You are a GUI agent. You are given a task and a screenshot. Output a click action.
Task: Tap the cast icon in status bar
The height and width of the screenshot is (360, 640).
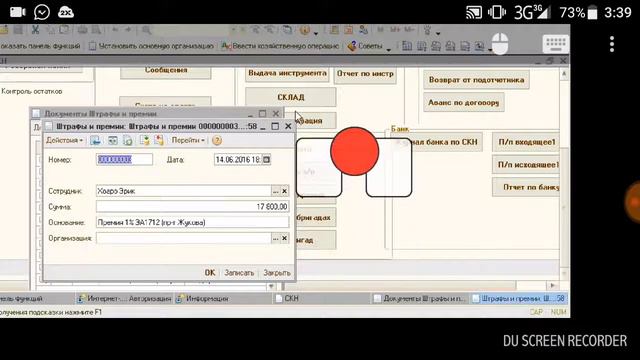click(474, 12)
